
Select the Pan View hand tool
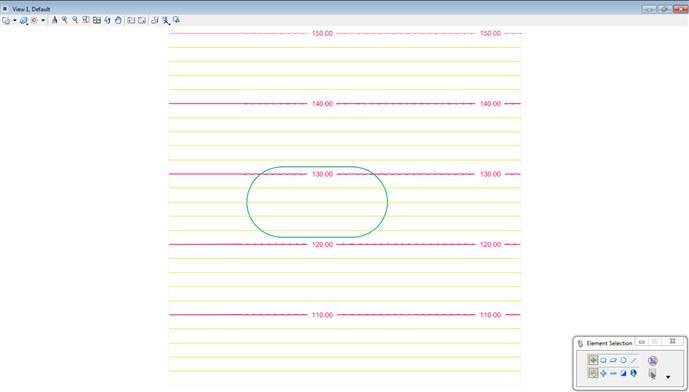[x=118, y=20]
